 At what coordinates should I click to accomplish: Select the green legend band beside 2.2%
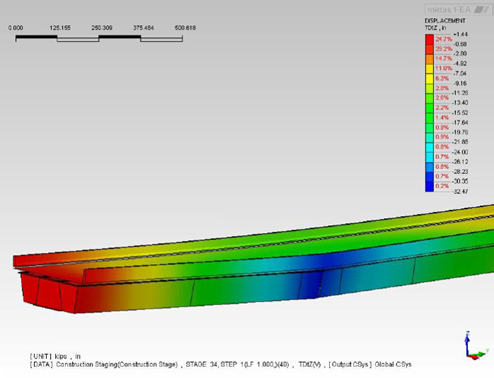[x=429, y=108]
